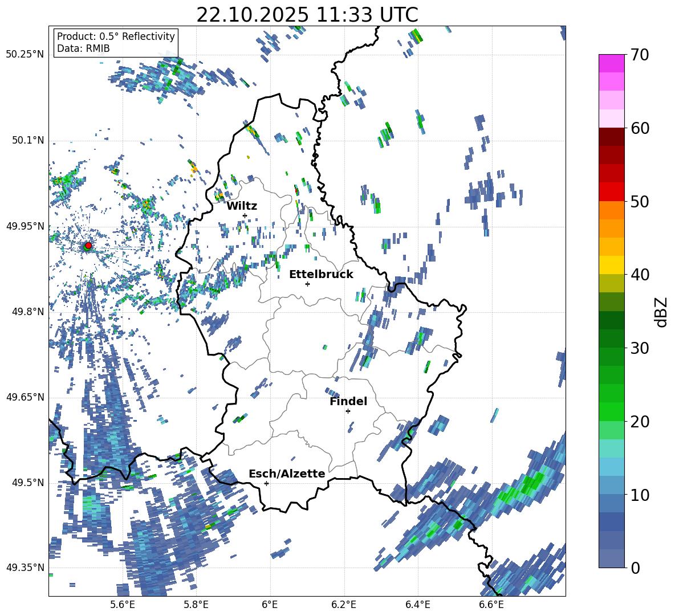
Task: Click the 20 value on the colorbar
Action: click(x=640, y=422)
